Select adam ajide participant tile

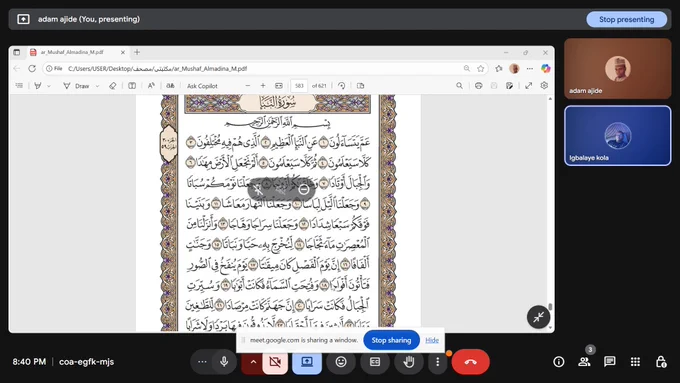[x=618, y=69]
